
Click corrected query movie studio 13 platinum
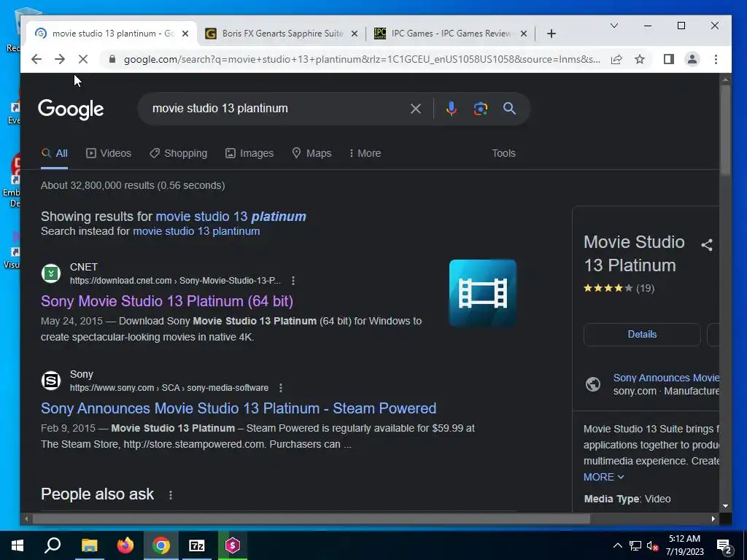231,216
